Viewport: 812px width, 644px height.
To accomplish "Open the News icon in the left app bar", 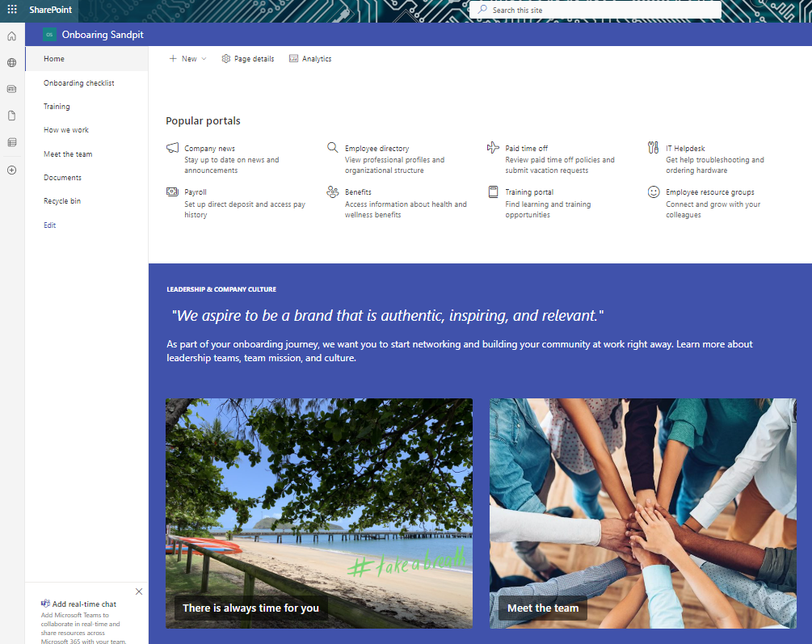I will point(11,89).
